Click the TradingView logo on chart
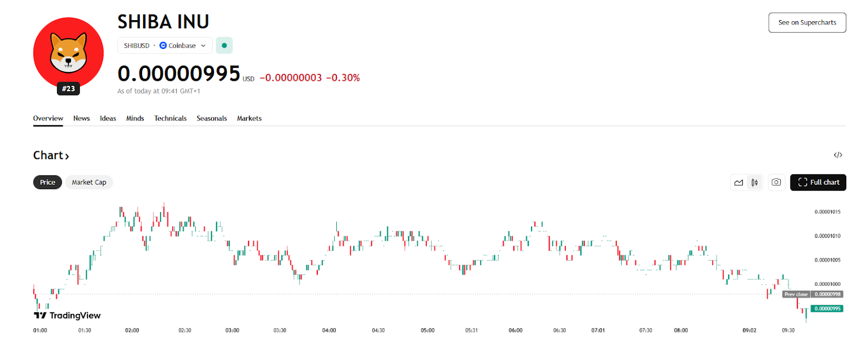Viewport: 868px width, 346px height. tap(67, 316)
